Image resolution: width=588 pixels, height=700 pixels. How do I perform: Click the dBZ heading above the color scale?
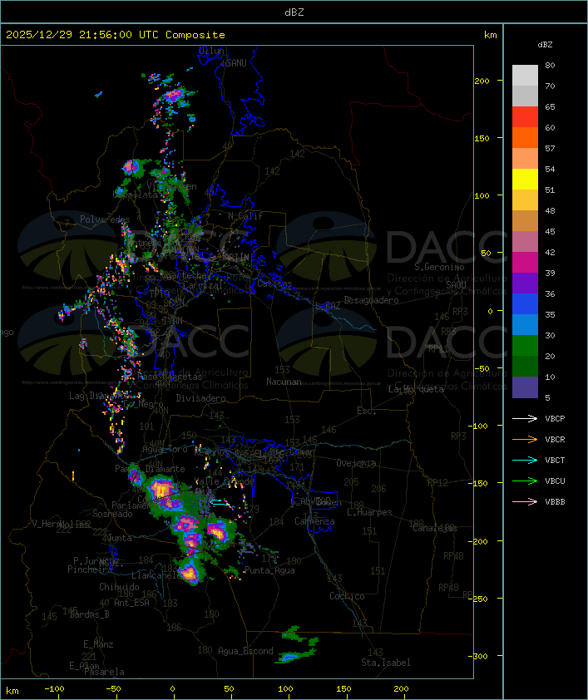pos(545,45)
